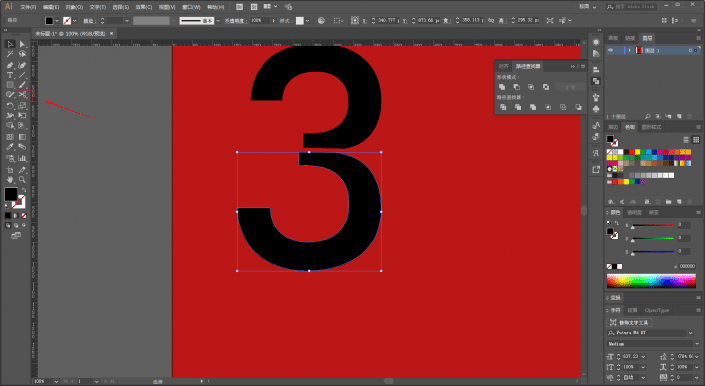Switch swatches panel to list view
The height and width of the screenshot is (386, 705).
click(686, 140)
